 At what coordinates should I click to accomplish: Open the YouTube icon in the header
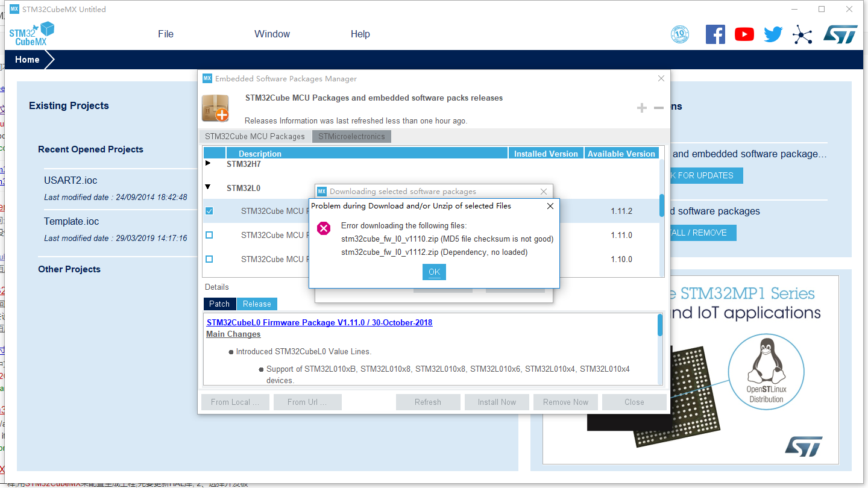click(x=744, y=34)
